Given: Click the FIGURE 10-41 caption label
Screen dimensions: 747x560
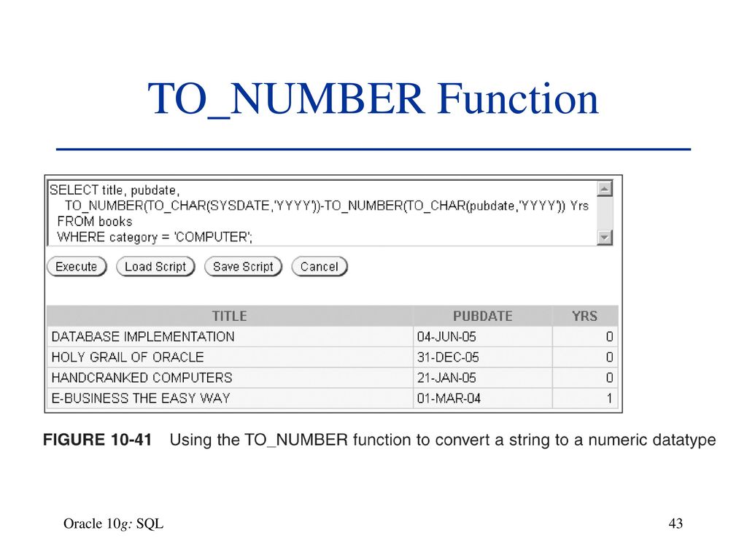Looking at the screenshot, I should pyautogui.click(x=97, y=440).
